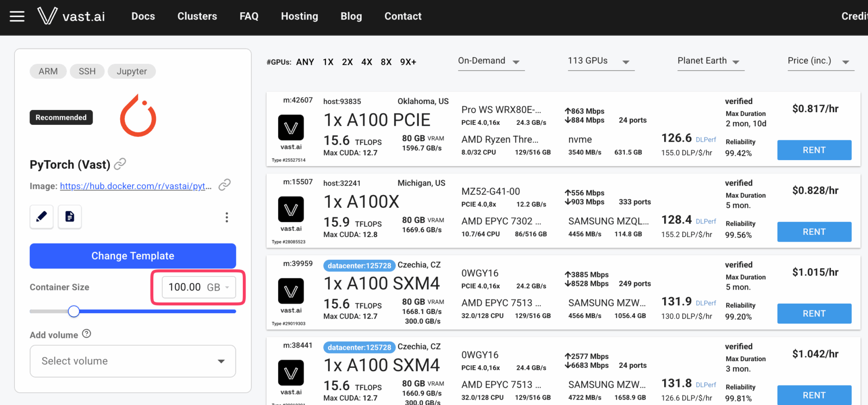The width and height of the screenshot is (868, 405).
Task: Open the Docs menu item
Action: coord(143,16)
